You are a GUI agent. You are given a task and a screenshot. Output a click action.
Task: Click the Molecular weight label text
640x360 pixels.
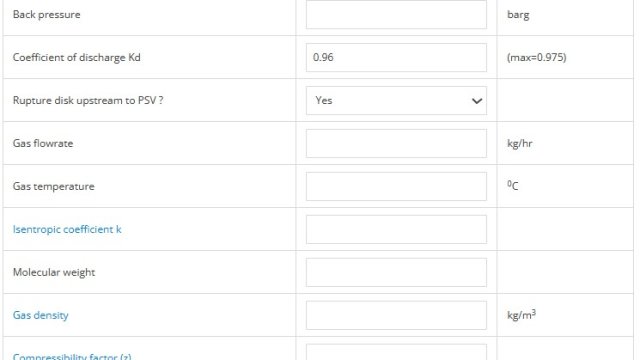[x=54, y=272]
